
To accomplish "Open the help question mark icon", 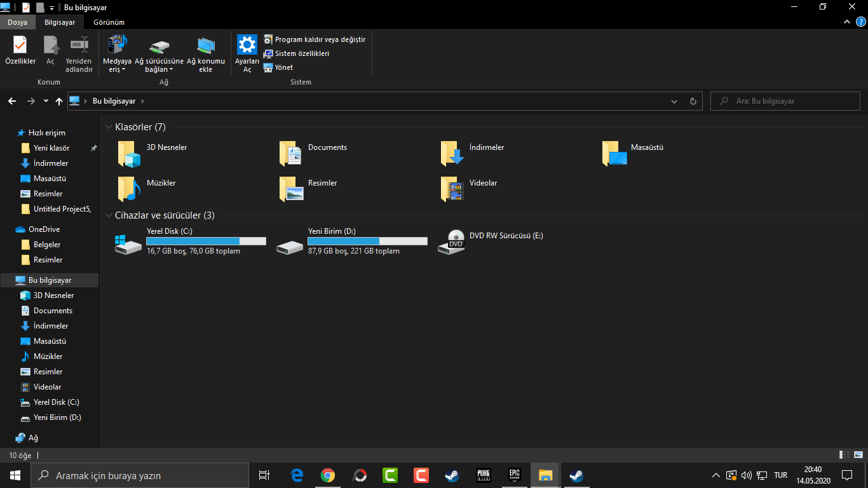I will click(x=860, y=22).
